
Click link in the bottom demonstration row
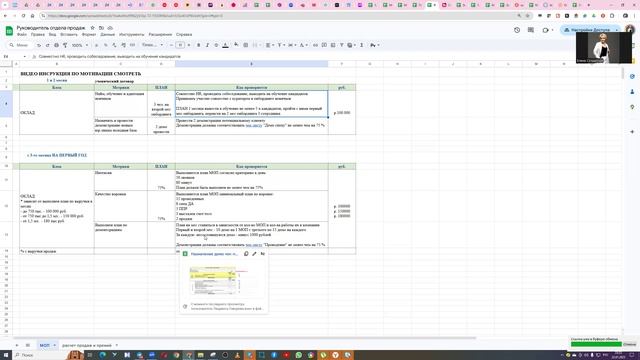253,245
